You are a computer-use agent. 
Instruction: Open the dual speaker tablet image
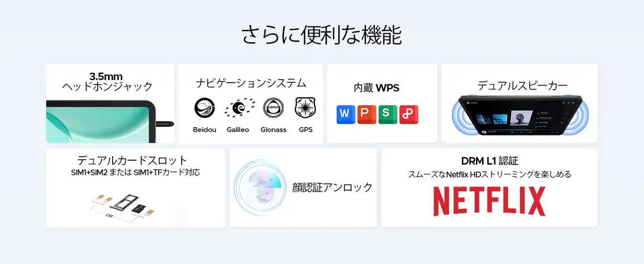(x=519, y=116)
